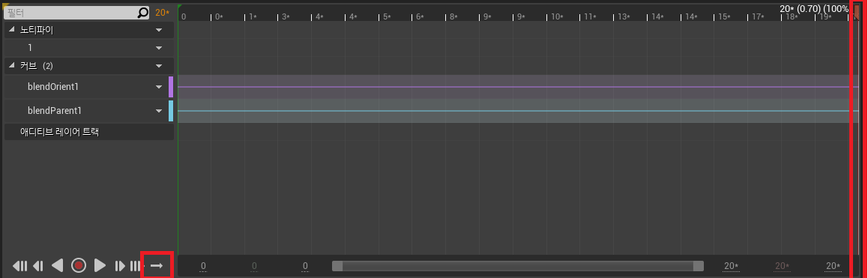Click the 8* tick on the ruler
The image size is (868, 278).
454,16
